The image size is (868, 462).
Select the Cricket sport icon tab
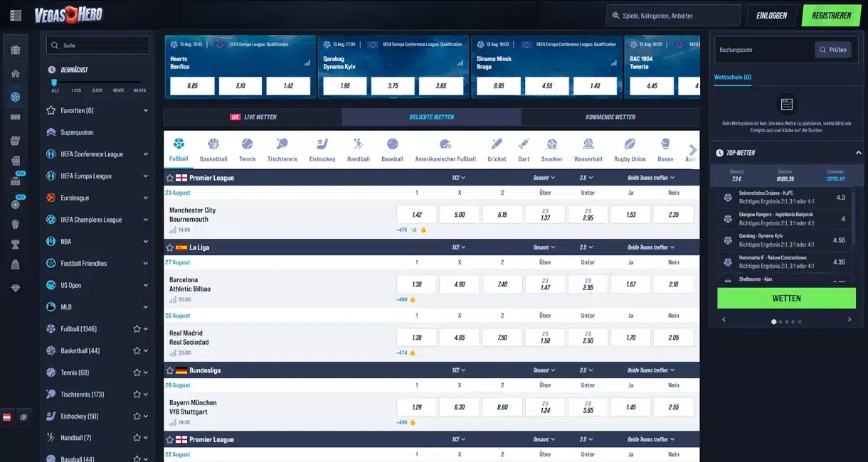coord(497,151)
